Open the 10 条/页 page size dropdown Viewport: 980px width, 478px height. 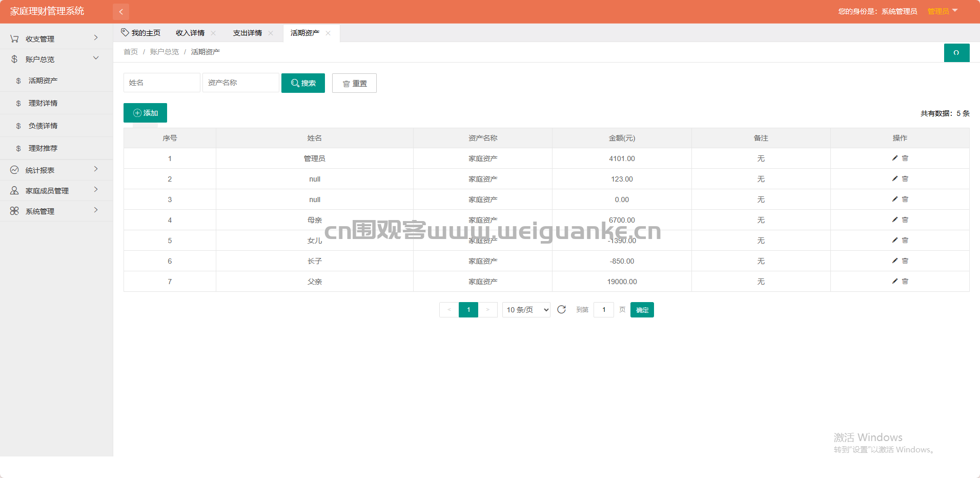tap(526, 310)
